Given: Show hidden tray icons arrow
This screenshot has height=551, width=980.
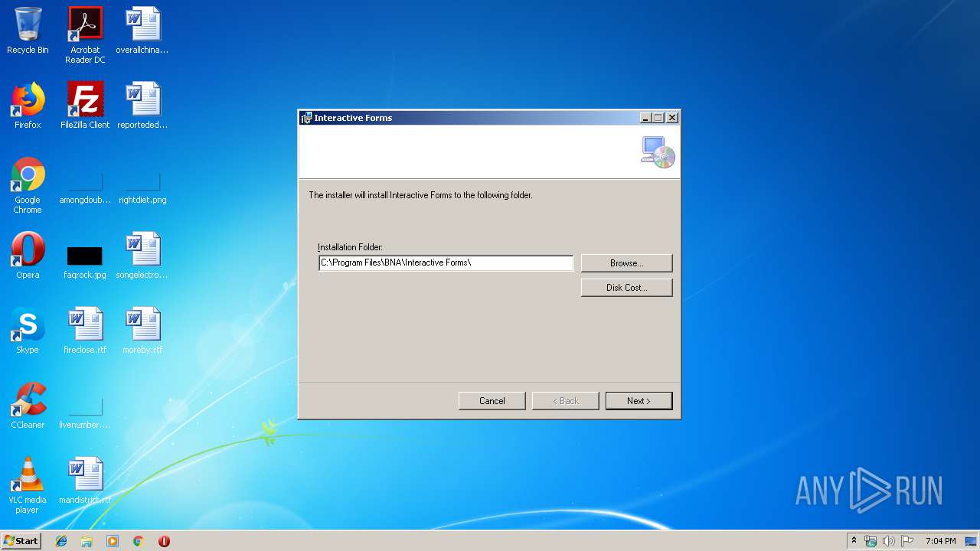Looking at the screenshot, I should click(x=854, y=540).
